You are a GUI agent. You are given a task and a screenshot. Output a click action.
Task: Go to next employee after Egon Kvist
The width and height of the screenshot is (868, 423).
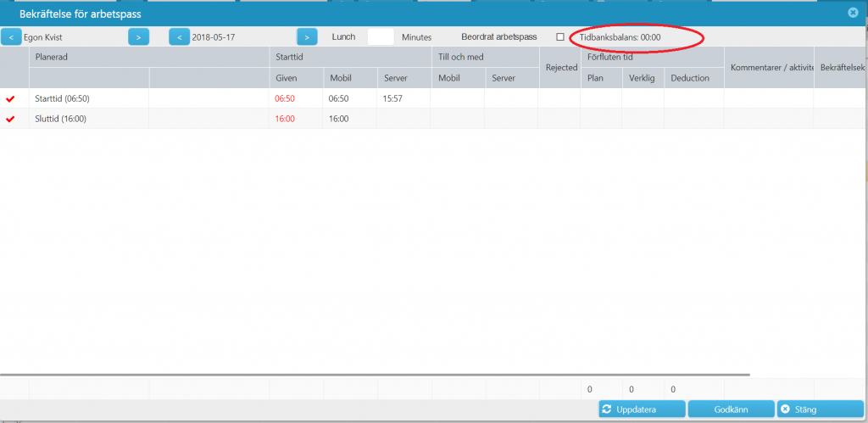point(138,37)
